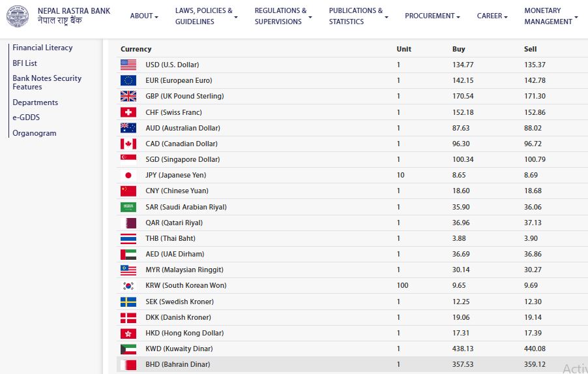
Task: Expand the Procurement dropdown menu
Action: [432, 16]
